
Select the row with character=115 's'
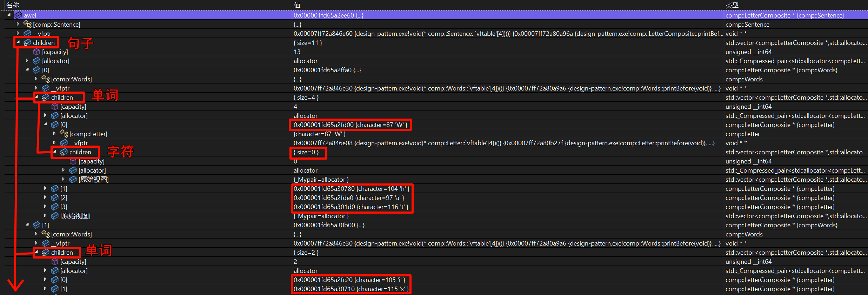click(x=351, y=289)
